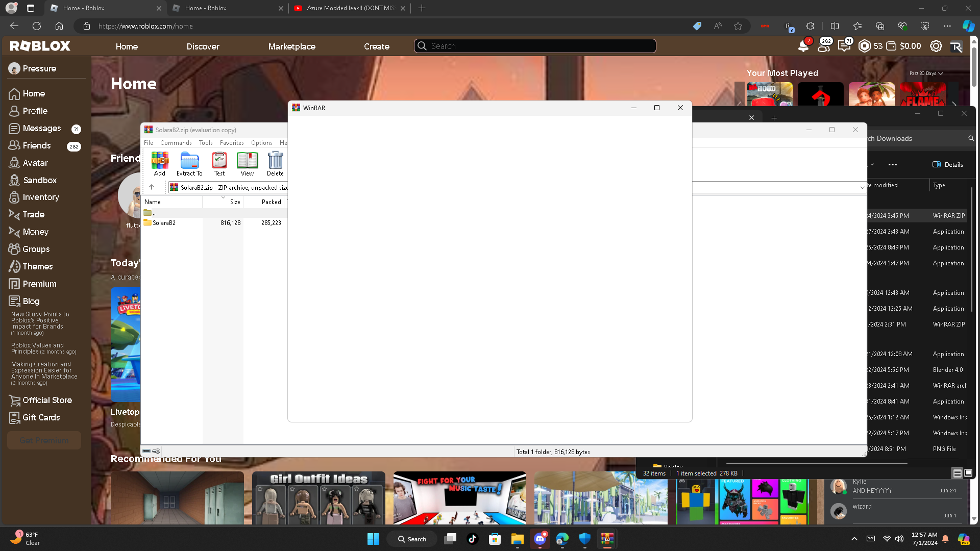The image size is (980, 551).
Task: Click the View icon in WinRAR toolbar
Action: click(x=247, y=164)
